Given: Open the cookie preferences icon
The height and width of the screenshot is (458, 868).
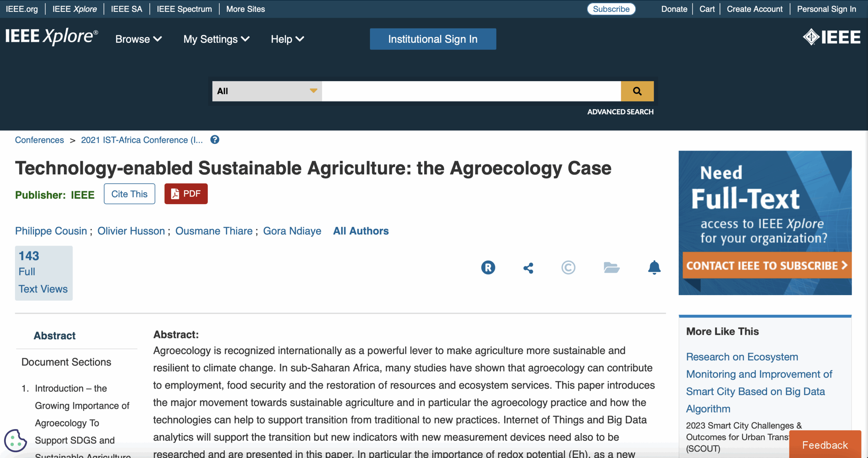Looking at the screenshot, I should pyautogui.click(x=15, y=440).
